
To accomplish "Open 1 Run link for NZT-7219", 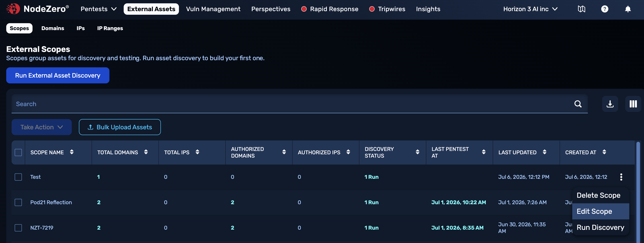I will [x=371, y=228].
